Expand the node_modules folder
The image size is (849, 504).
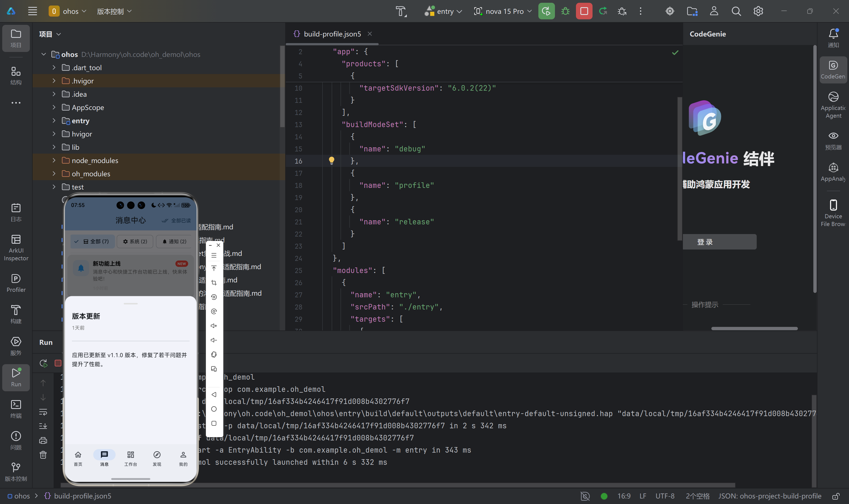click(x=54, y=160)
